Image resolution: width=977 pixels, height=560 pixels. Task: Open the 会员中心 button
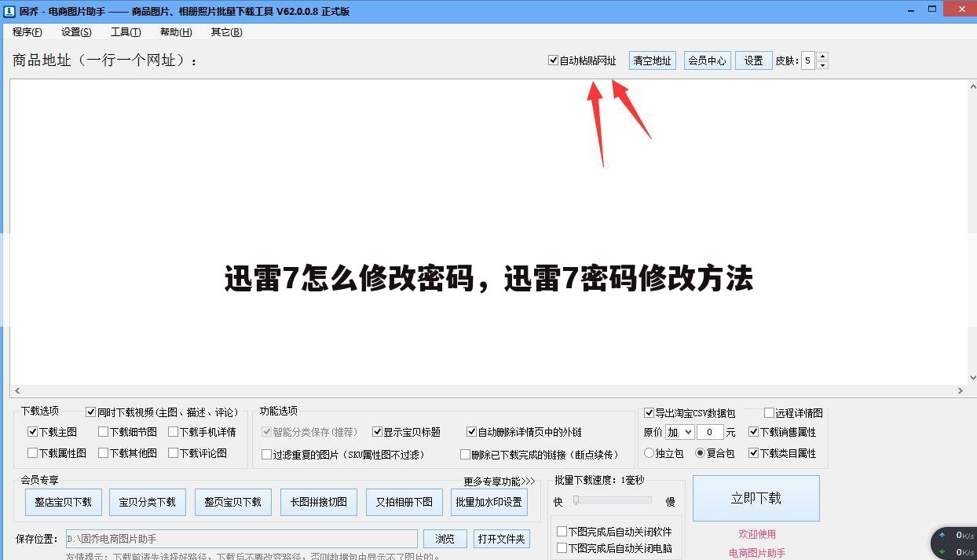707,60
